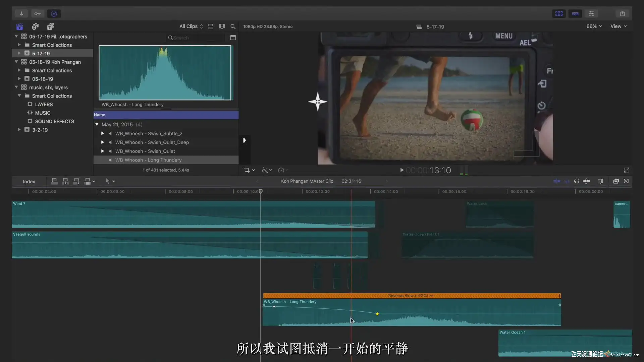Click the share export icon
The image size is (644, 362).
pos(622,14)
